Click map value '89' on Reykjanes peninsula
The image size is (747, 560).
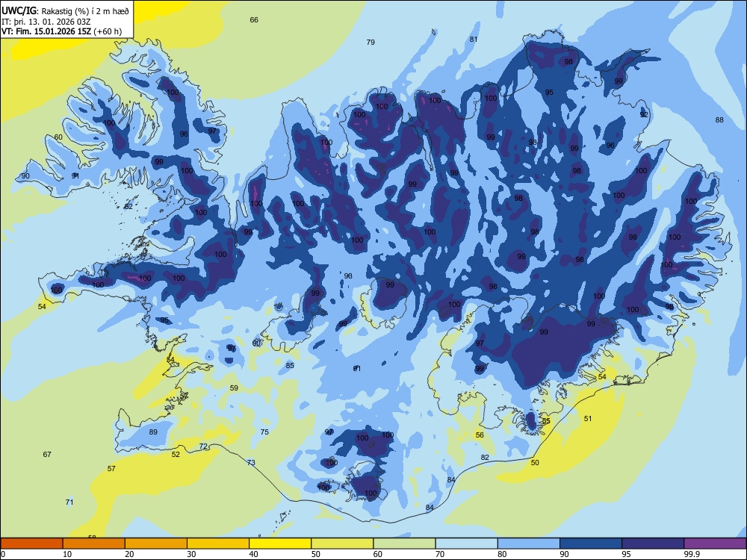coord(153,432)
